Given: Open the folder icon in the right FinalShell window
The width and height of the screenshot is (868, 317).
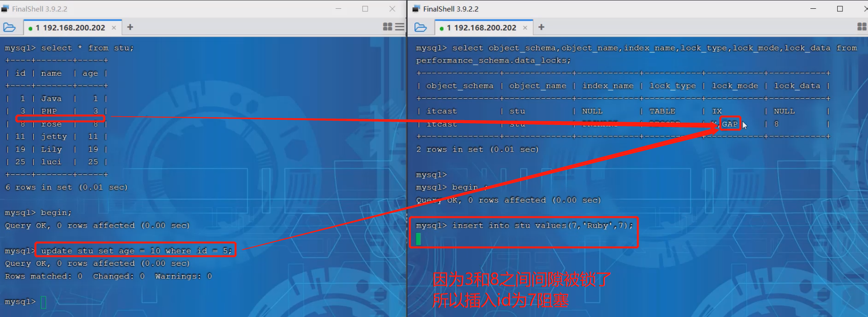Looking at the screenshot, I should coord(420,27).
